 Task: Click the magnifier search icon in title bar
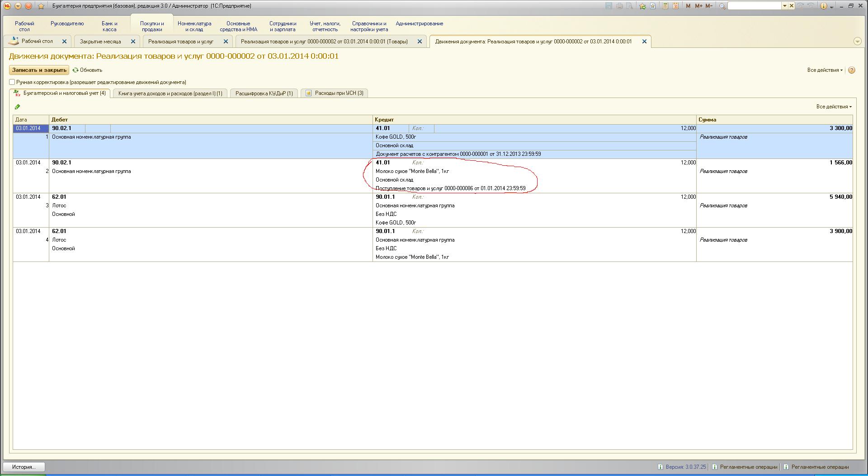pyautogui.click(x=722, y=6)
